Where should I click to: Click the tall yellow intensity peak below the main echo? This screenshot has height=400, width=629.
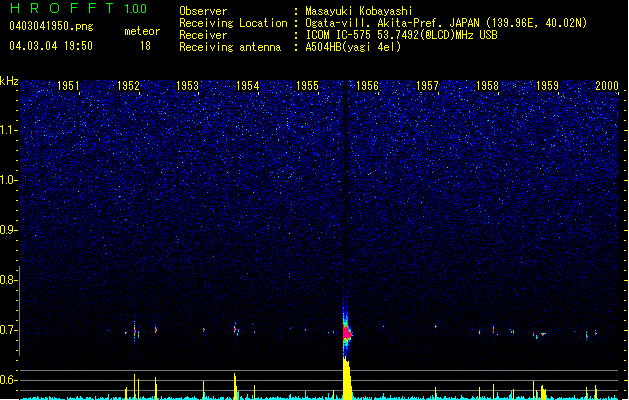tap(347, 378)
